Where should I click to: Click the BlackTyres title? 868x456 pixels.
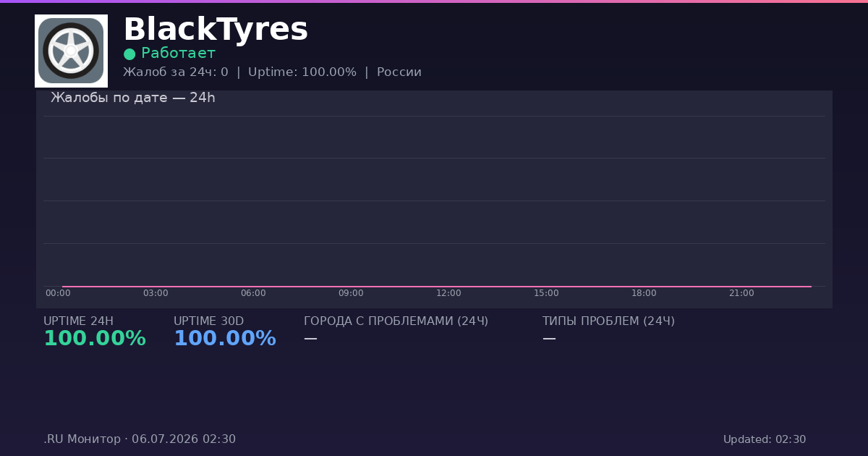[x=216, y=30]
